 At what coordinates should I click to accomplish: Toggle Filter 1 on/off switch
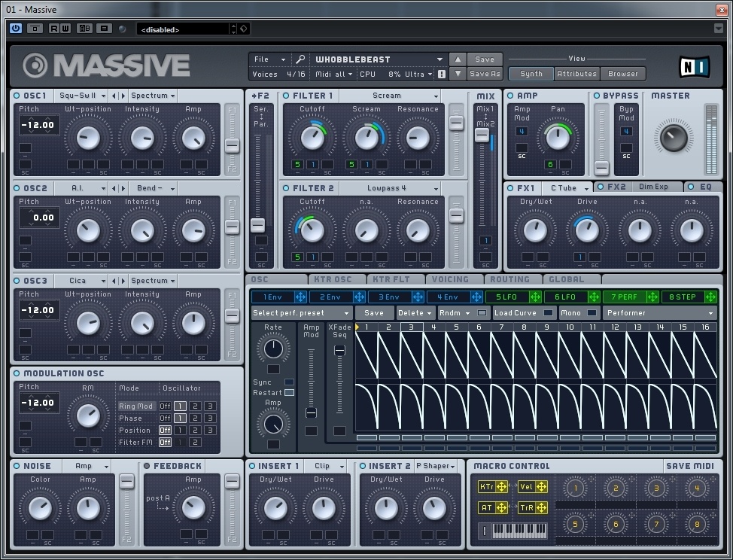(x=286, y=96)
